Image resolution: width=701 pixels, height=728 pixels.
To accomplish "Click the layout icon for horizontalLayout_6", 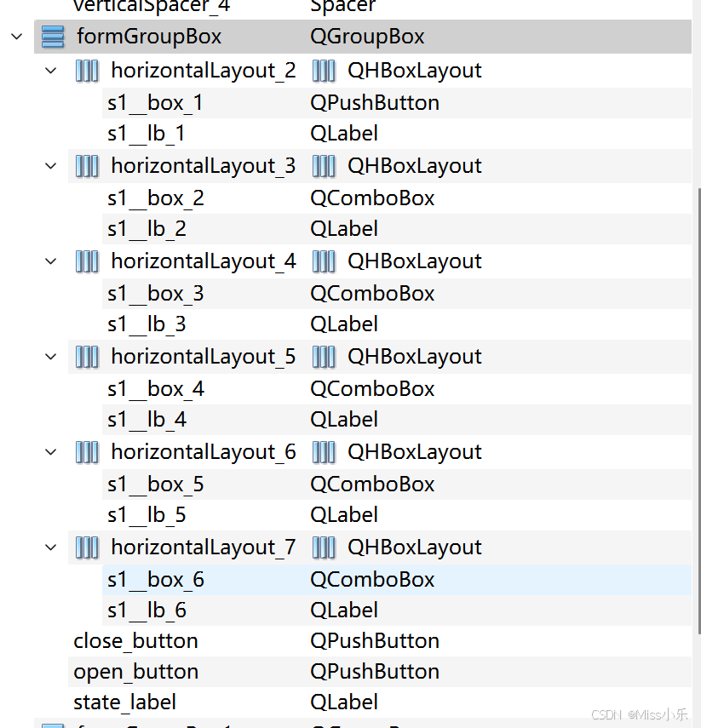I will click(x=87, y=451).
